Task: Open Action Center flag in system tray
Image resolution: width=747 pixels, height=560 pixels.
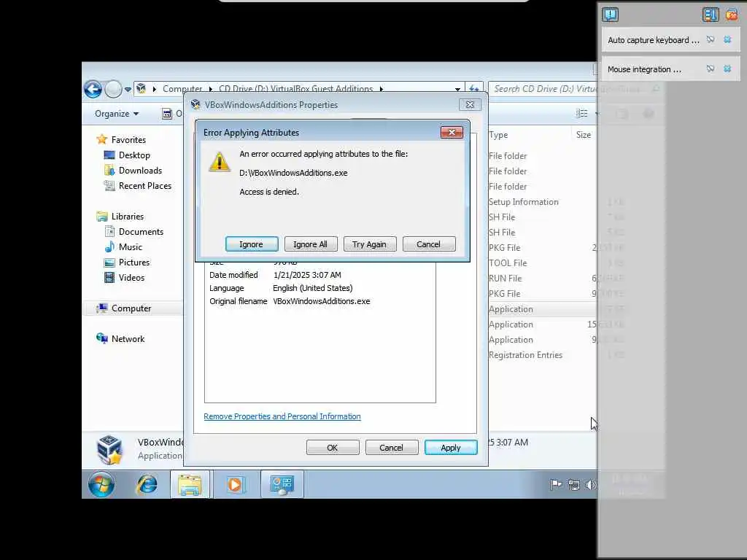Action: 556,485
